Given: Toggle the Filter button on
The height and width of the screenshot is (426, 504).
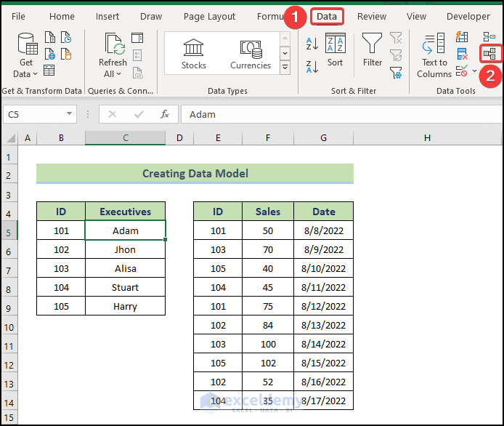Looking at the screenshot, I should 373,50.
